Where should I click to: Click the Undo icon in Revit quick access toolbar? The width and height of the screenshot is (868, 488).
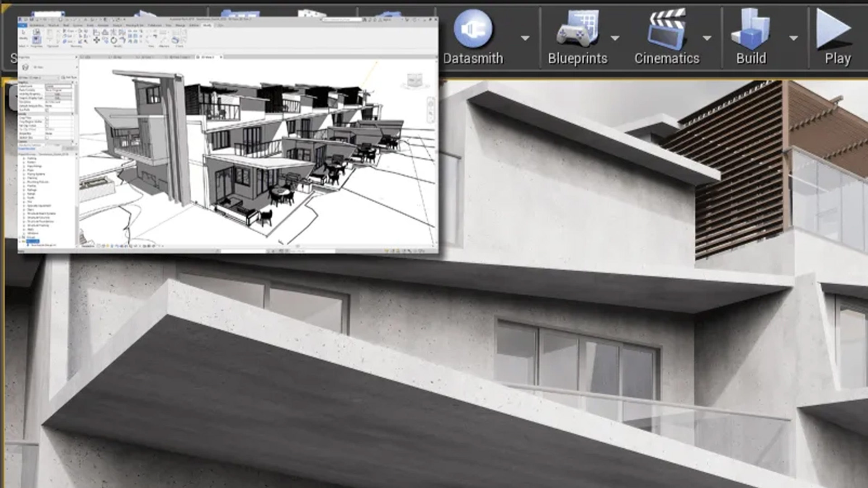(x=40, y=20)
